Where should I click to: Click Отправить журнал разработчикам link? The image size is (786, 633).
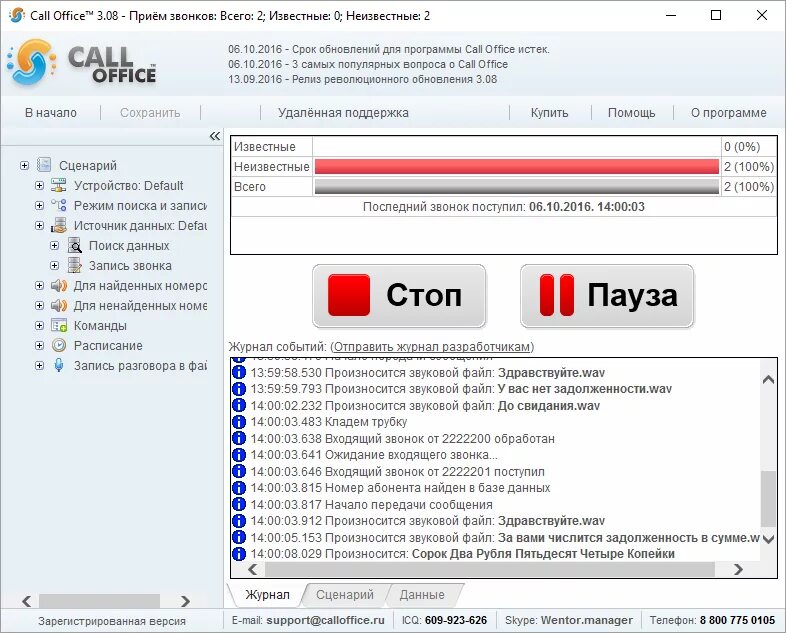click(x=432, y=347)
